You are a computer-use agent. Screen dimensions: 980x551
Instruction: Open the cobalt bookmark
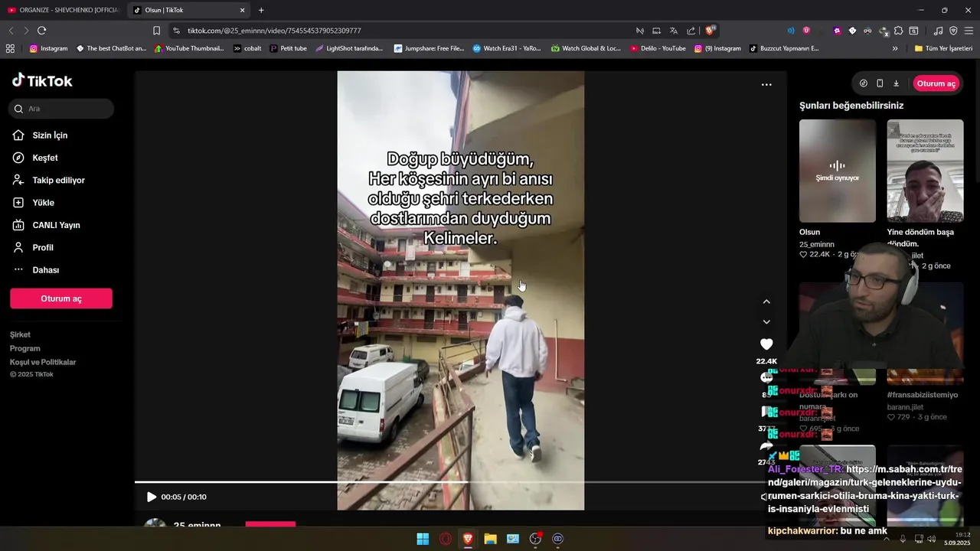point(247,48)
